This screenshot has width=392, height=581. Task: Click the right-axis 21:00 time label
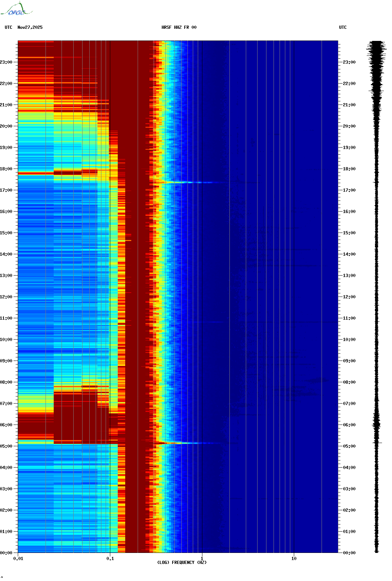coord(349,105)
